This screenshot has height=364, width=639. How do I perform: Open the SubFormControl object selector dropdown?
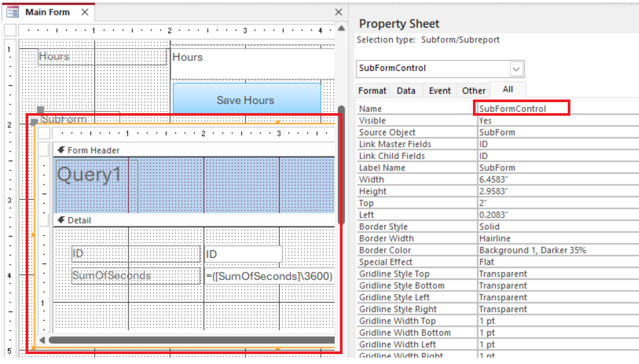[516, 69]
